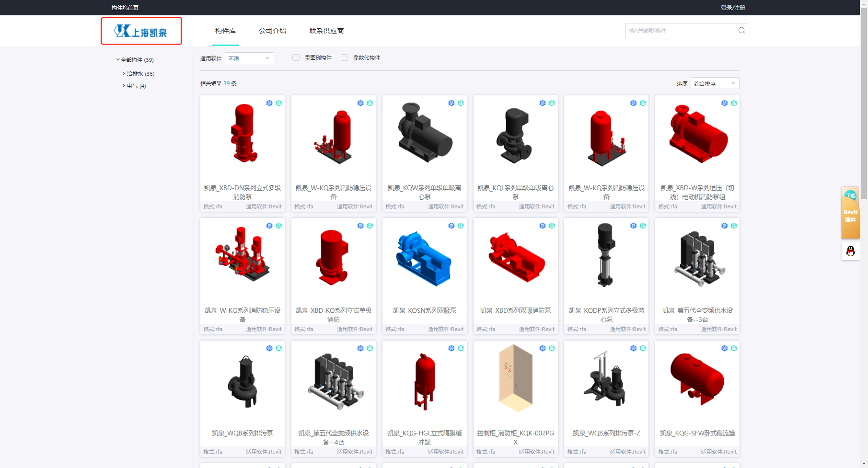Expand the 给排水 (35) category arrow
The width and height of the screenshot is (868, 468).
point(124,74)
